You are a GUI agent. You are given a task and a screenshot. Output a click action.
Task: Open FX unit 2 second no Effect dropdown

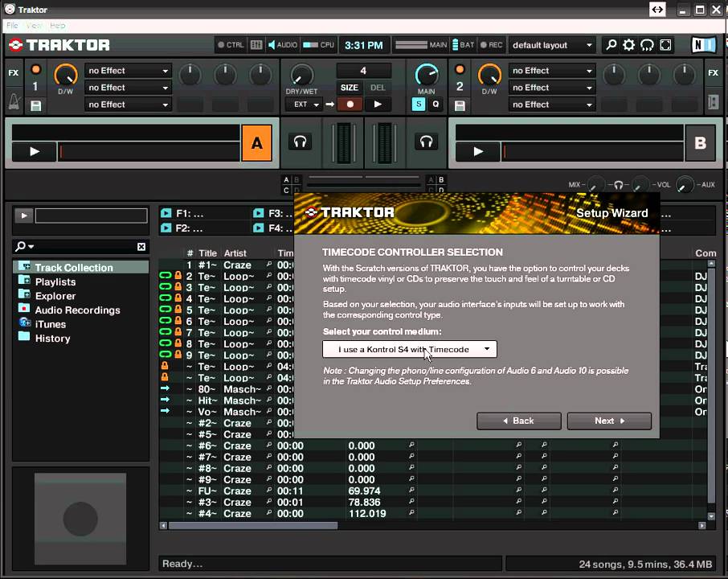click(x=551, y=88)
